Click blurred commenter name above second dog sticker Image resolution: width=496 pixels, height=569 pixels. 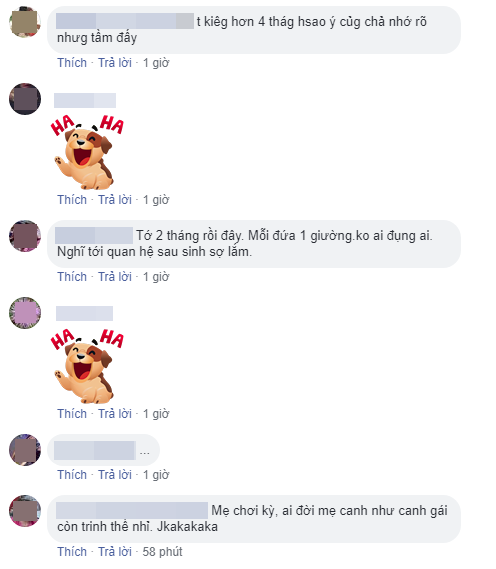click(x=84, y=314)
